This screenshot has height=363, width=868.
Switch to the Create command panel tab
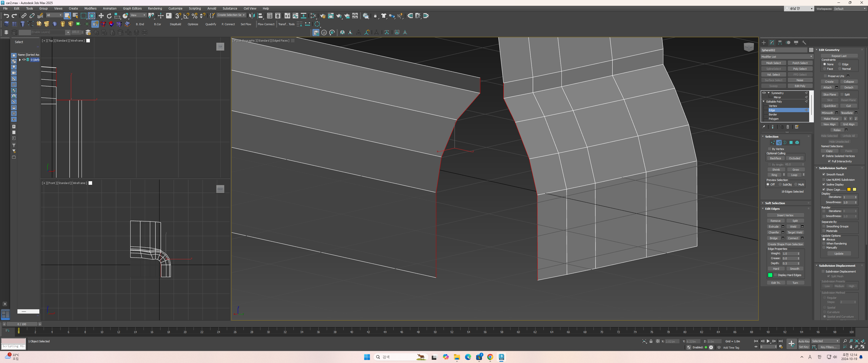(764, 42)
